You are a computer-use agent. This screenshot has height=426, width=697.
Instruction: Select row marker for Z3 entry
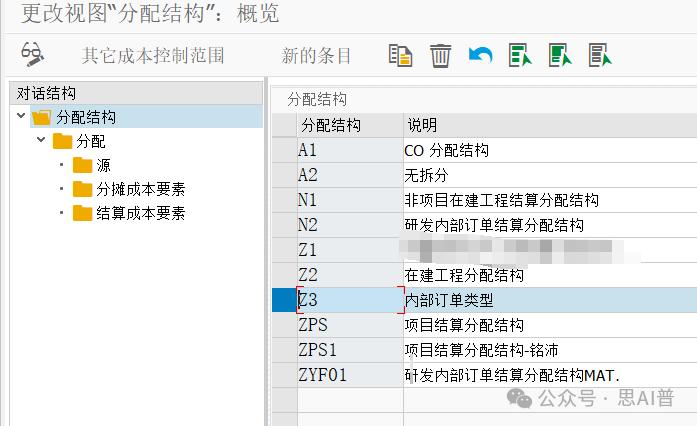[284, 300]
